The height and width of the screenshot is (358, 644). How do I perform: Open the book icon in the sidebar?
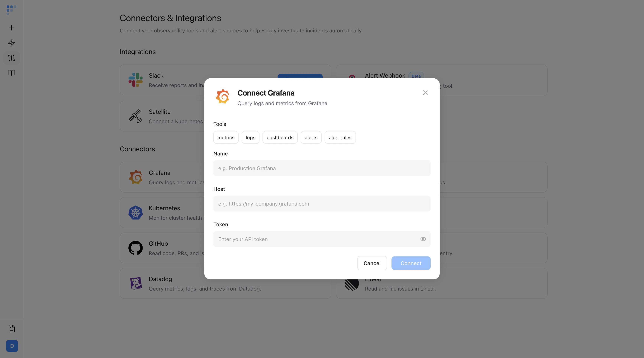point(11,73)
